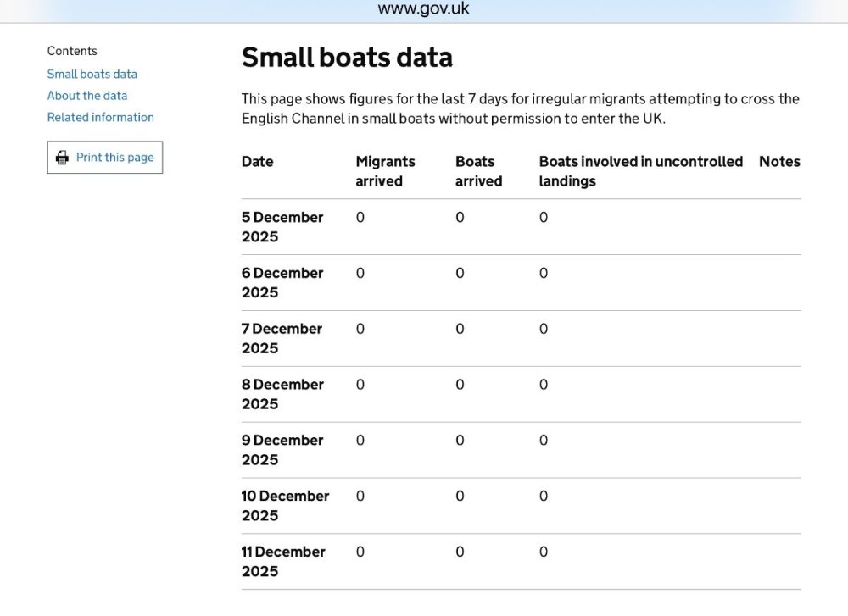Select the Date column header

tap(257, 161)
